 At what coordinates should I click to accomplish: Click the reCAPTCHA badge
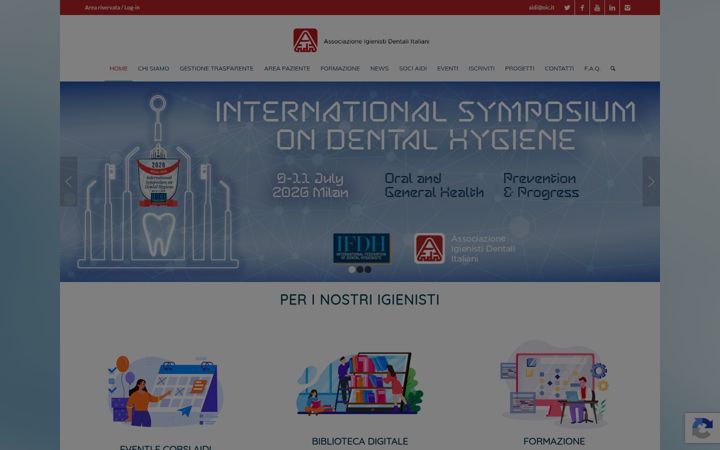[702, 428]
